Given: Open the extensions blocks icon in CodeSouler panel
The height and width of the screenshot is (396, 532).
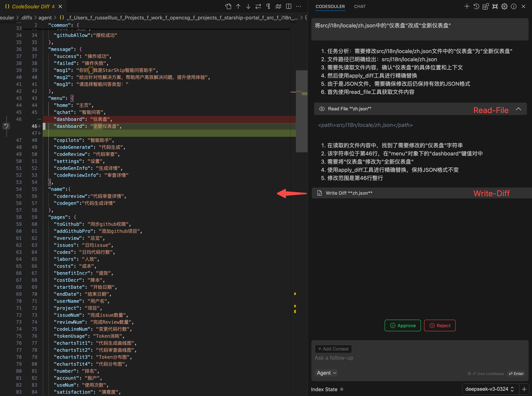Looking at the screenshot, I should 486,6.
